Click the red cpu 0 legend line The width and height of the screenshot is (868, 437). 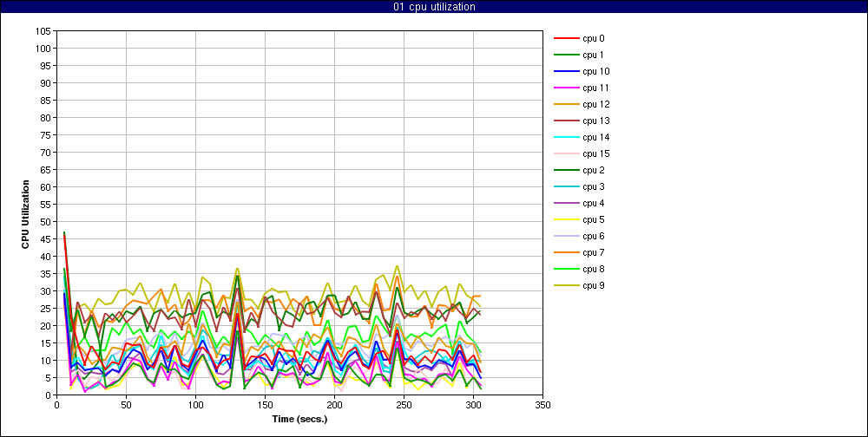click(x=567, y=39)
